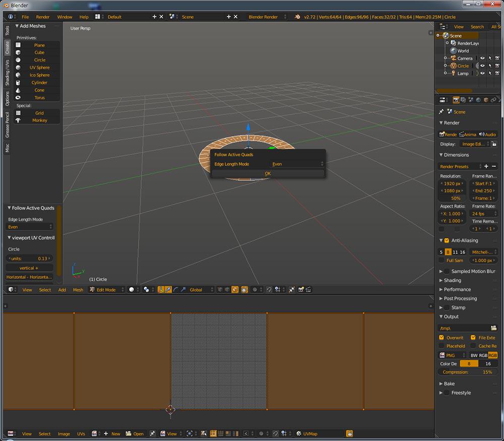Click the Blender info editor type icon
The image size is (504, 441).
(x=11, y=17)
